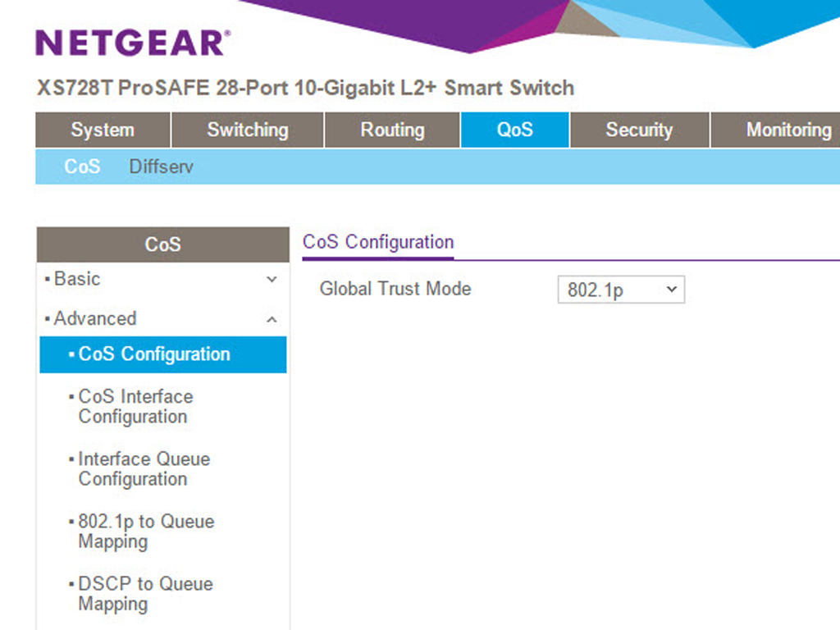This screenshot has width=840, height=630.
Task: Collapse the Advanced section chevron
Action: point(272,319)
